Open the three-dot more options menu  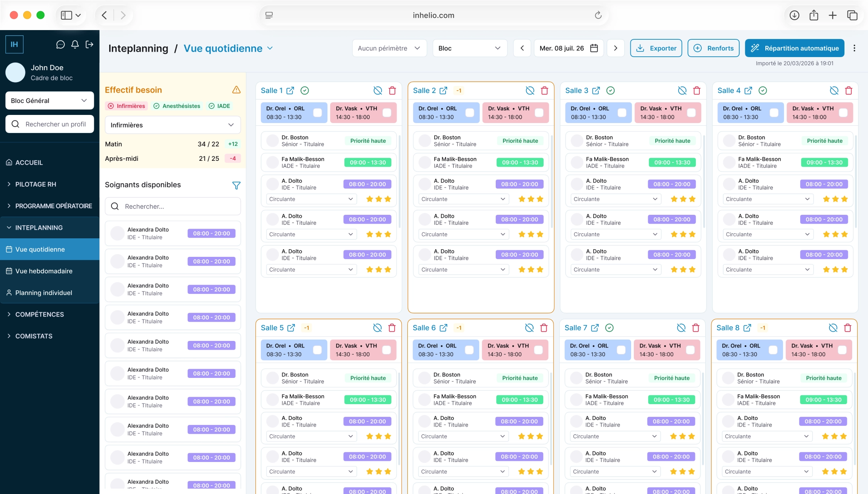pos(854,48)
